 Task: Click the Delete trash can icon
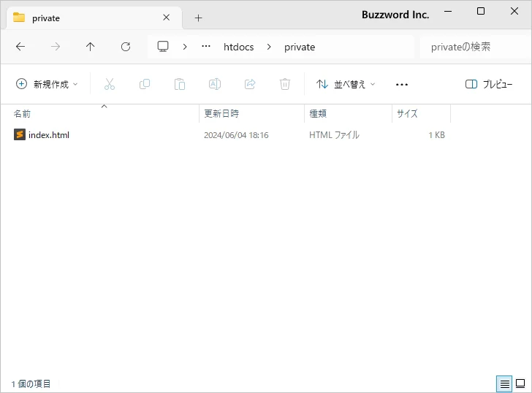click(285, 84)
